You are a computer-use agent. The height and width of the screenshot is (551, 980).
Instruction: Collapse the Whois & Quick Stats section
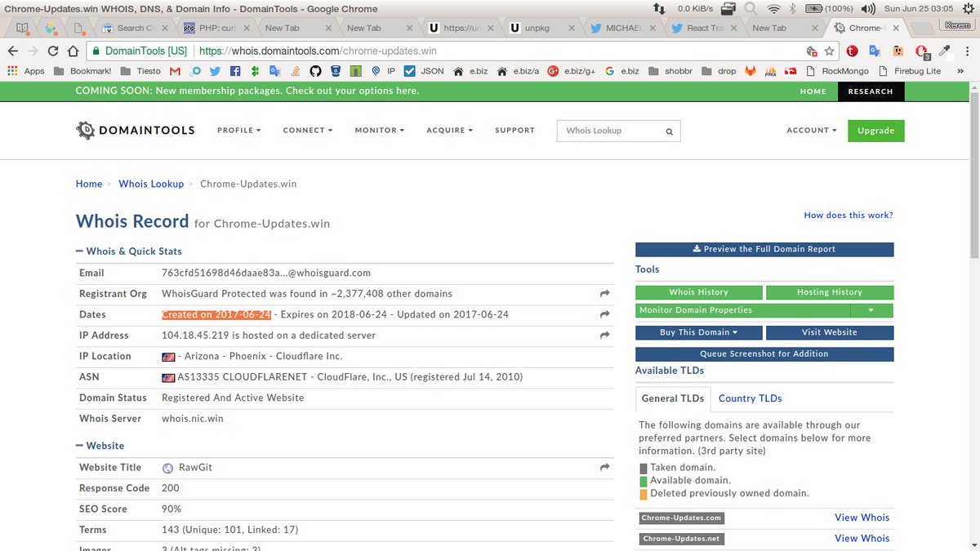pos(129,251)
